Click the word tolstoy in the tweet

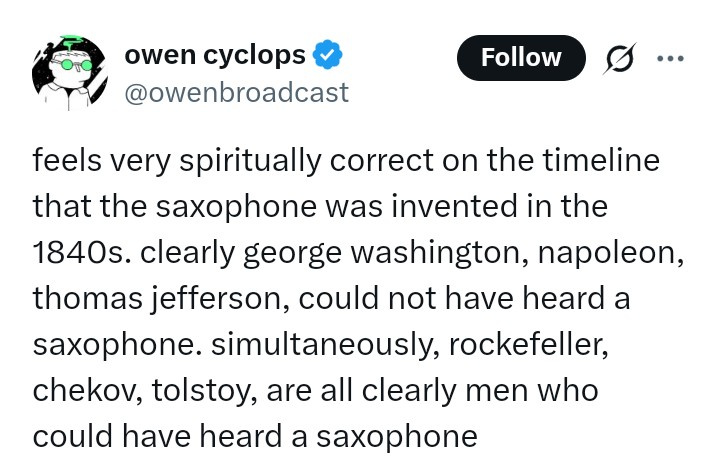pos(204,391)
